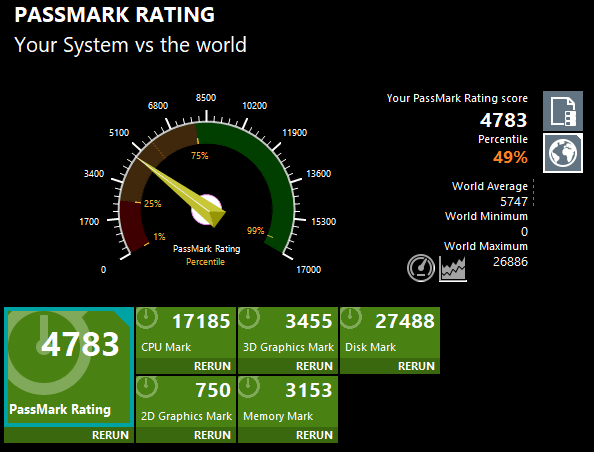Click the 1% percentile marker on gauge

pos(159,237)
